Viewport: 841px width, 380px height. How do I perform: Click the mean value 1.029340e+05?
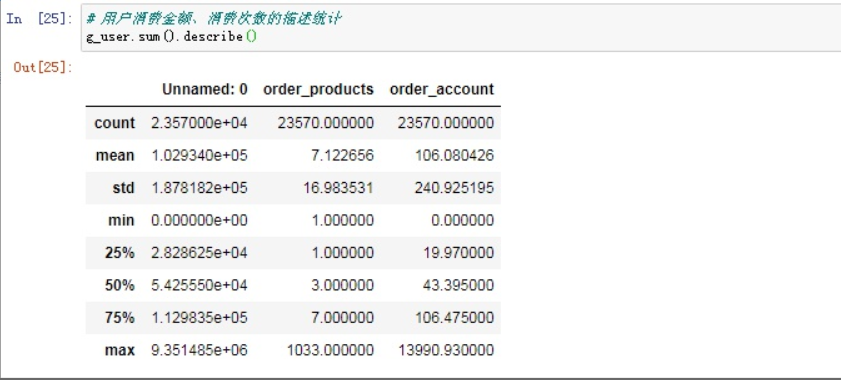200,156
